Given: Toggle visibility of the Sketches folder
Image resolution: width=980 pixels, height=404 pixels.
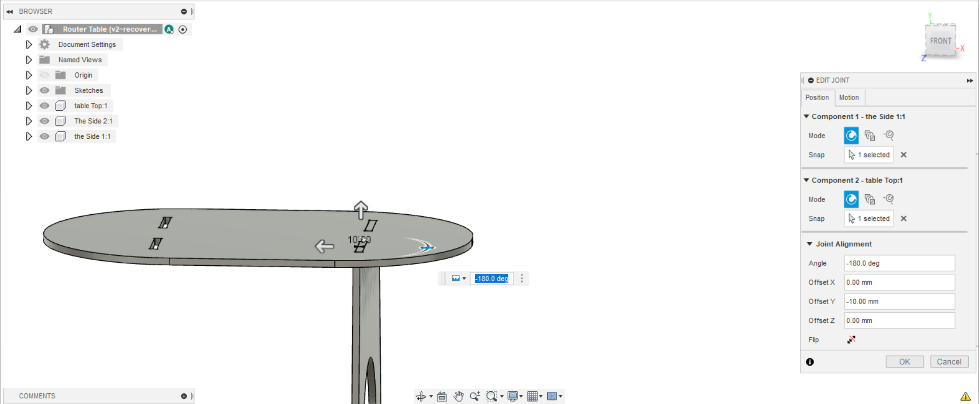Looking at the screenshot, I should coord(44,90).
